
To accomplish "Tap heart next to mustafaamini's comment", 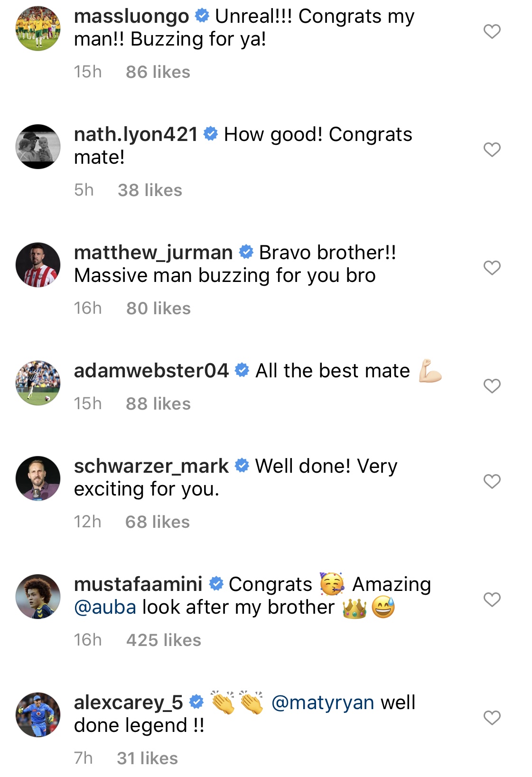I will coord(492,599).
